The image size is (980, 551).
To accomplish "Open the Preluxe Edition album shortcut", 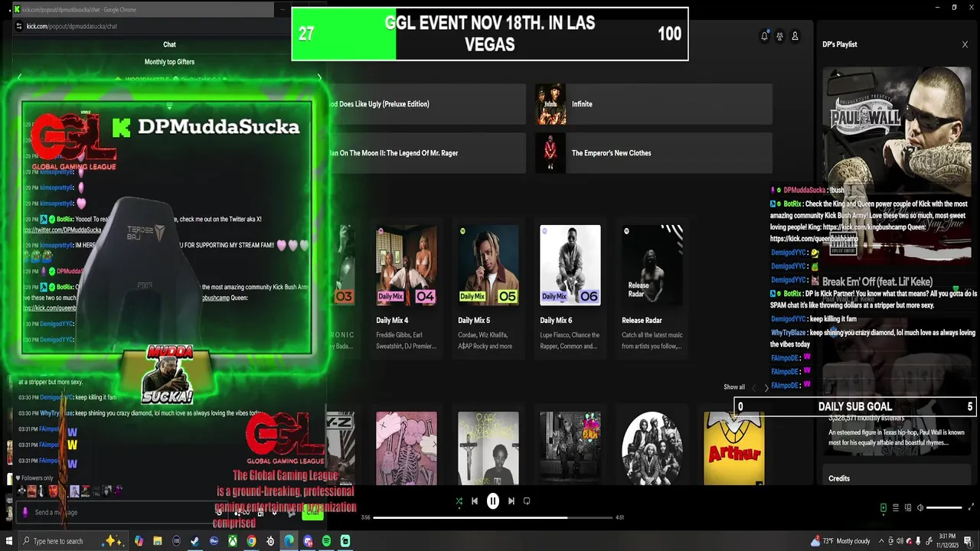I will coord(426,104).
